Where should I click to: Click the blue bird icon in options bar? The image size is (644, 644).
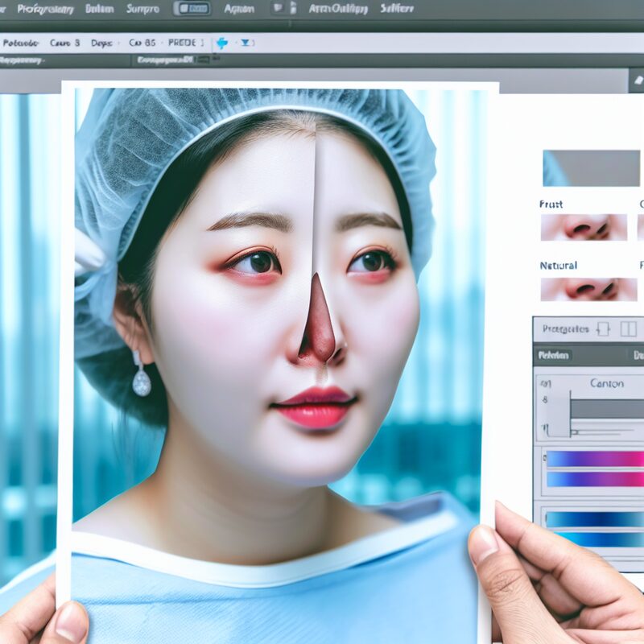coord(222,43)
